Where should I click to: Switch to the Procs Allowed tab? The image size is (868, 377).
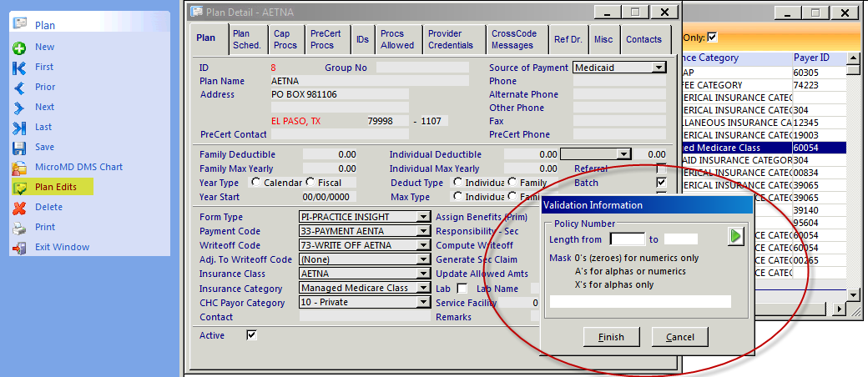(x=397, y=39)
